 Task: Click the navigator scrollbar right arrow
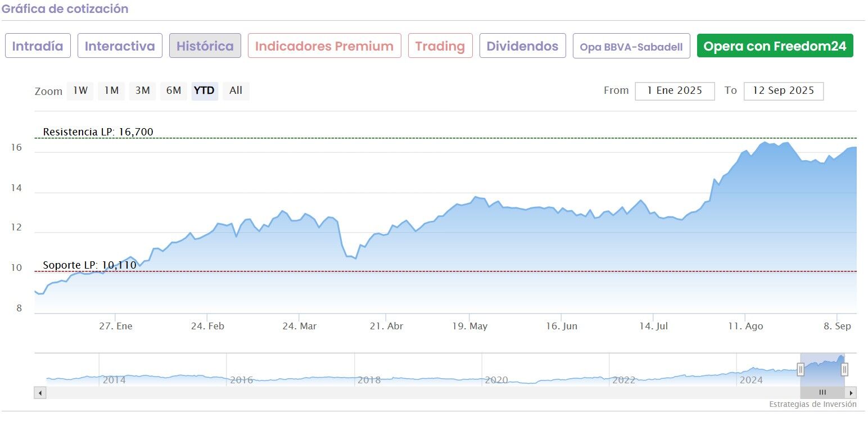coord(852,393)
